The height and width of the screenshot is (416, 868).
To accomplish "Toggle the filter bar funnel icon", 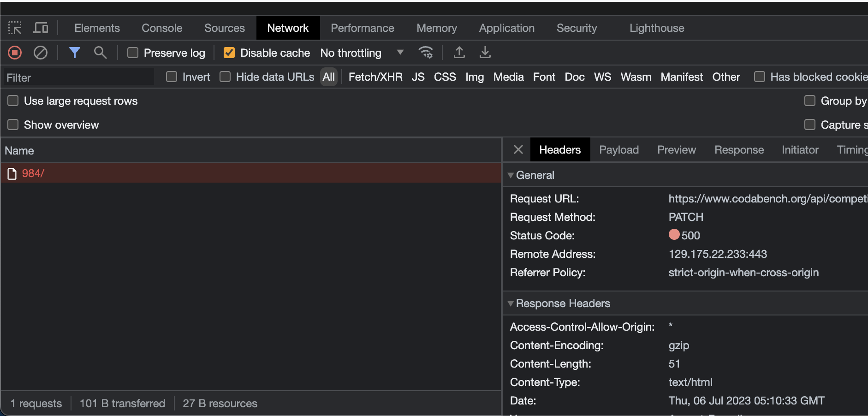I will click(x=75, y=53).
